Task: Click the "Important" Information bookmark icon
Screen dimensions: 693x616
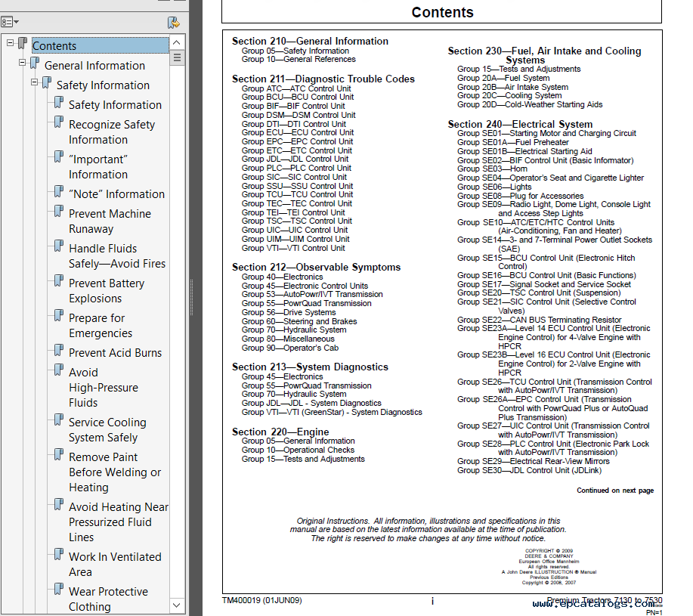Action: click(58, 157)
